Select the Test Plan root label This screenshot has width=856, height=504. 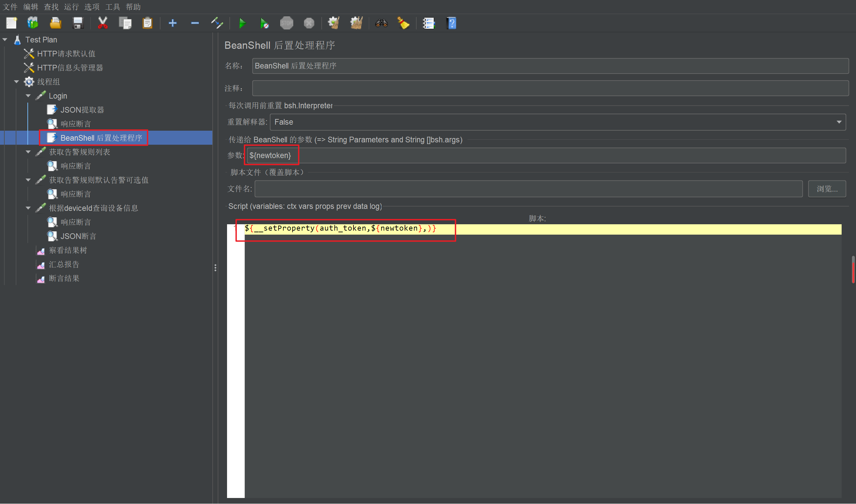pyautogui.click(x=41, y=40)
